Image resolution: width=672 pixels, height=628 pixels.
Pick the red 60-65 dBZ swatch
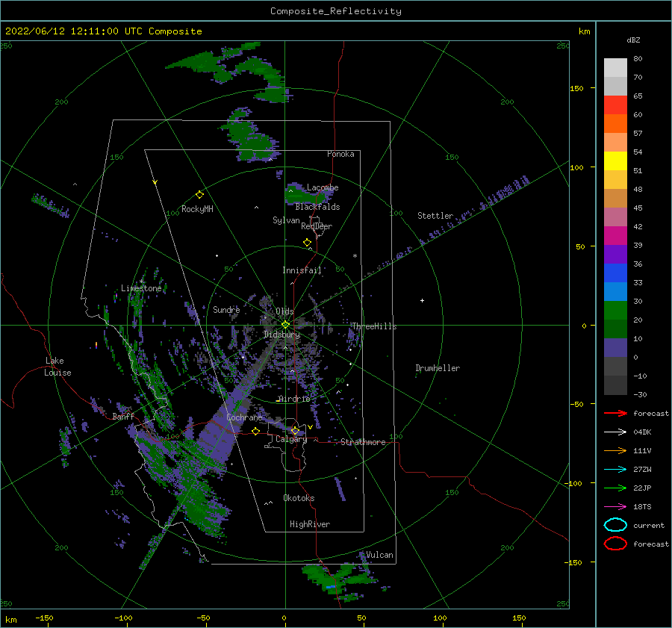(615, 105)
